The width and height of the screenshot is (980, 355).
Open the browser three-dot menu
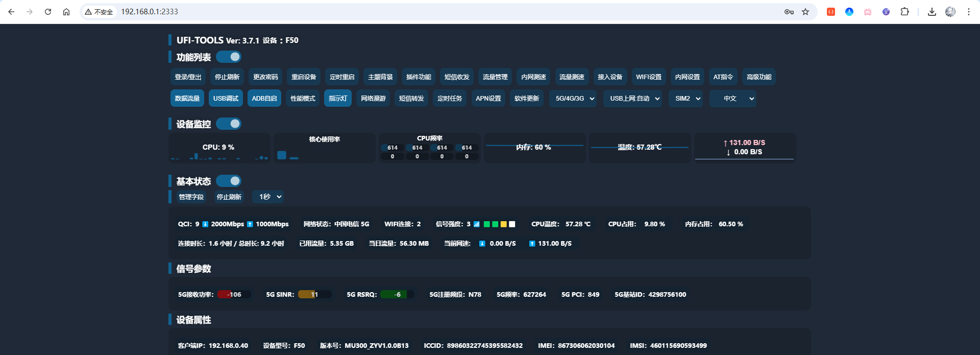tap(969, 12)
